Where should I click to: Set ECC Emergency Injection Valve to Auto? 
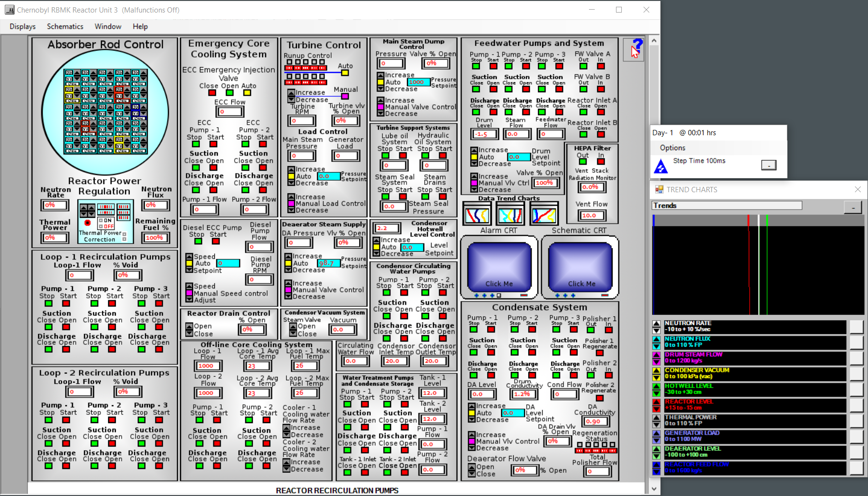(x=247, y=93)
